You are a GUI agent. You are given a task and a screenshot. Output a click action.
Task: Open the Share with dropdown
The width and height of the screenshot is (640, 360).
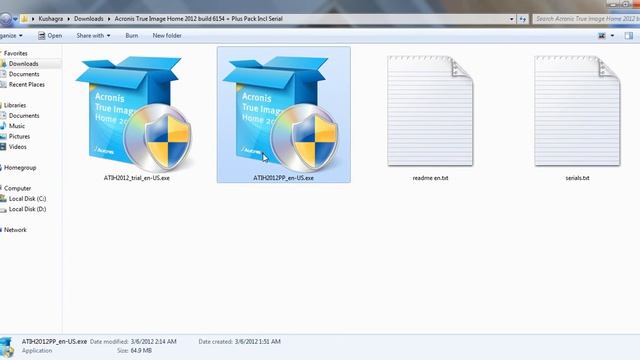[93, 36]
